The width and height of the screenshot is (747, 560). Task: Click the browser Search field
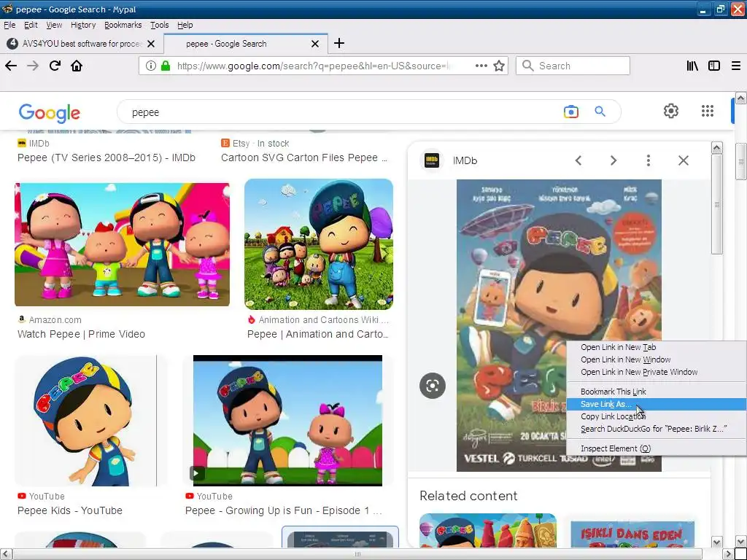point(573,66)
